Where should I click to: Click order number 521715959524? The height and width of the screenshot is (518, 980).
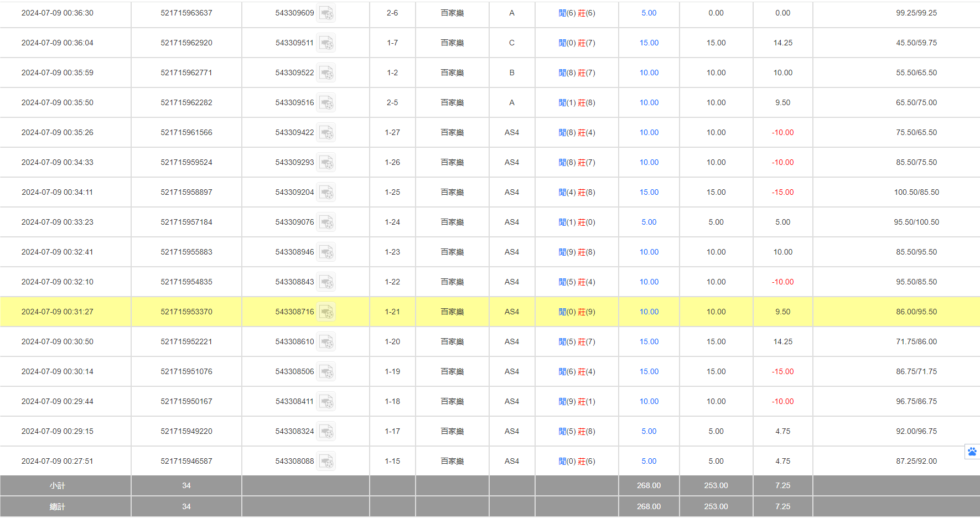tap(186, 163)
